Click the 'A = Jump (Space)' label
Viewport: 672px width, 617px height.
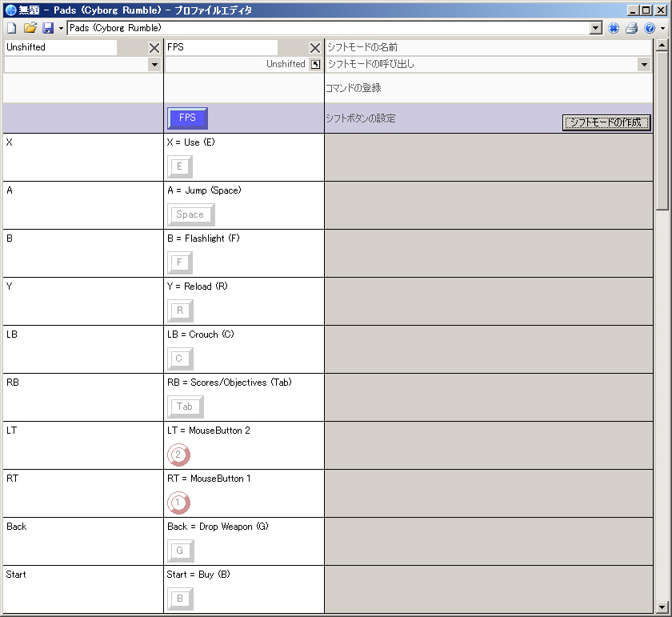click(x=204, y=190)
